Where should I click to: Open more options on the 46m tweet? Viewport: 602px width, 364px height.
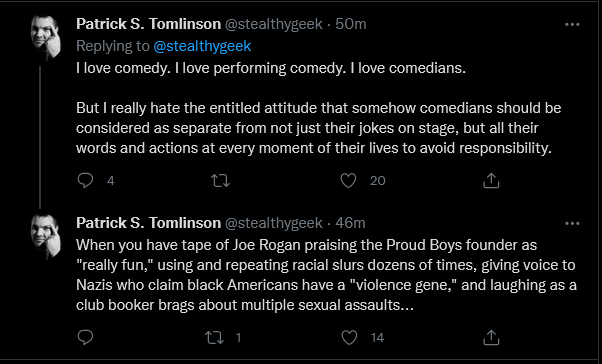tap(572, 223)
